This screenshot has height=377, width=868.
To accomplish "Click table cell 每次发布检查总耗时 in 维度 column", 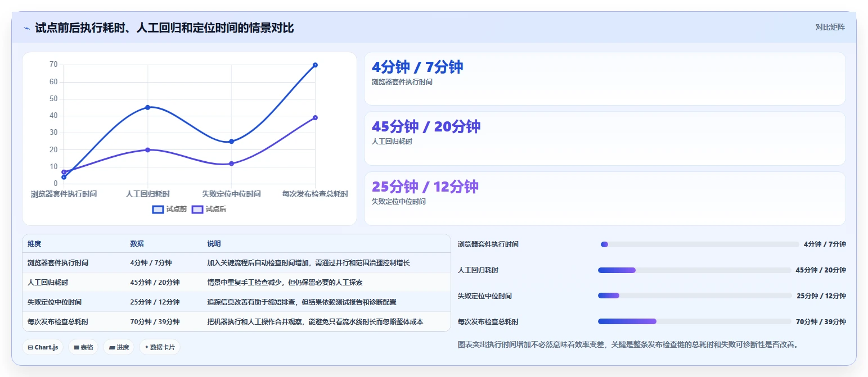I will click(58, 322).
